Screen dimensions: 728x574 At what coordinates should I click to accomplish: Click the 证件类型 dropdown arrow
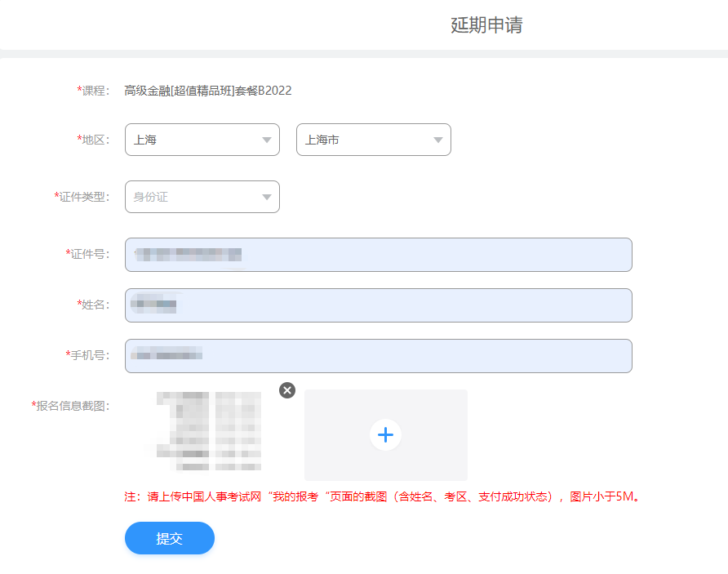pos(266,197)
